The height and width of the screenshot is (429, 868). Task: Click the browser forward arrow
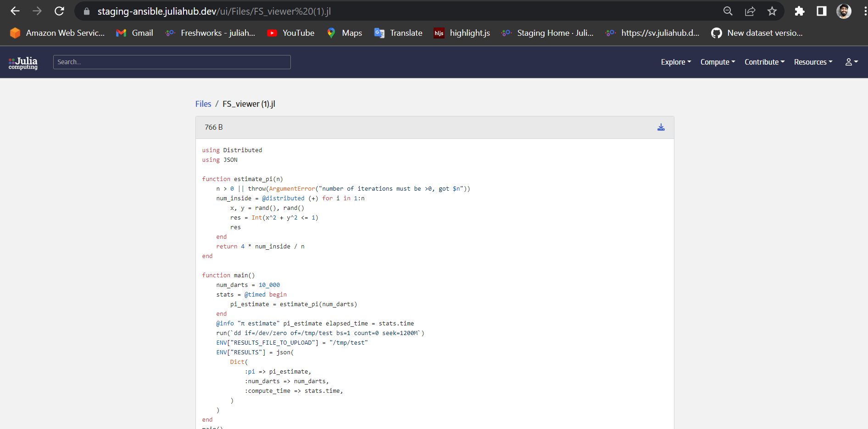point(37,11)
